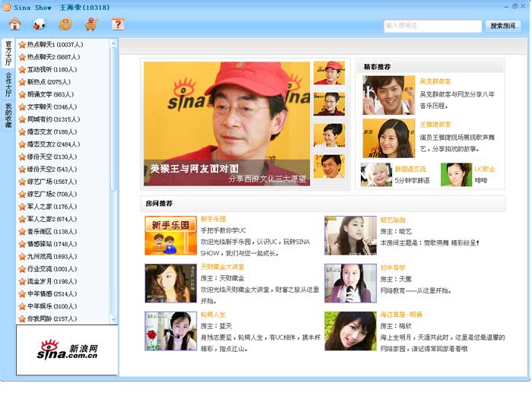Select room 缘份天空2 (543人)
This screenshot has height=399, width=532.
click(52, 169)
